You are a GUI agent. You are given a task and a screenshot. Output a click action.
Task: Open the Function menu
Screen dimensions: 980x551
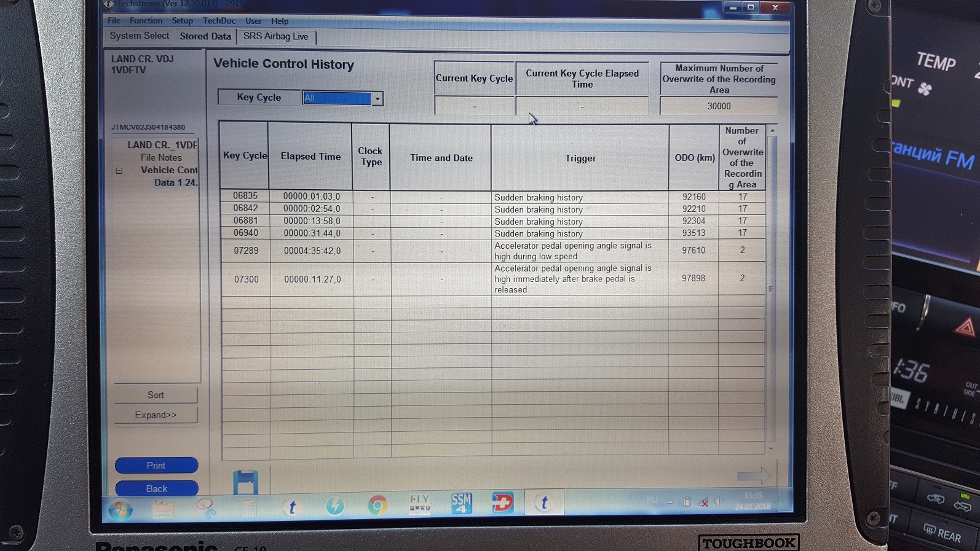pyautogui.click(x=146, y=21)
